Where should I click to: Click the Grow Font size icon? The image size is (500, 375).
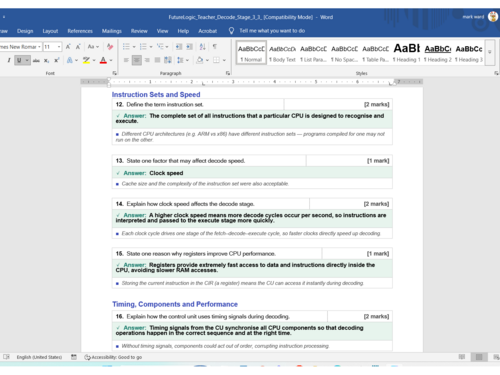click(68, 47)
